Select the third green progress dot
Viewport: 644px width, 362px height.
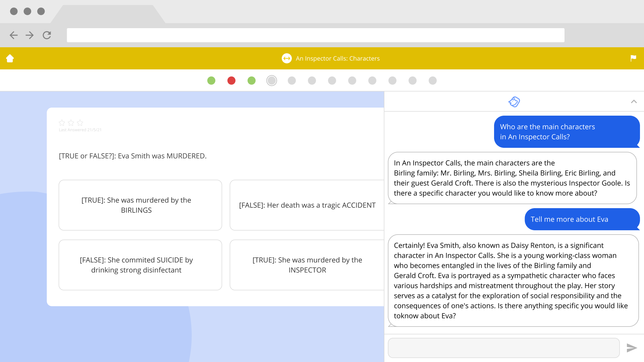252,80
